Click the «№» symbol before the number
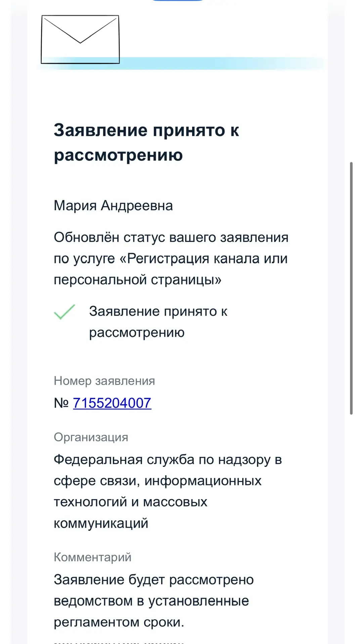Image resolution: width=355 pixels, height=644 pixels. point(61,403)
